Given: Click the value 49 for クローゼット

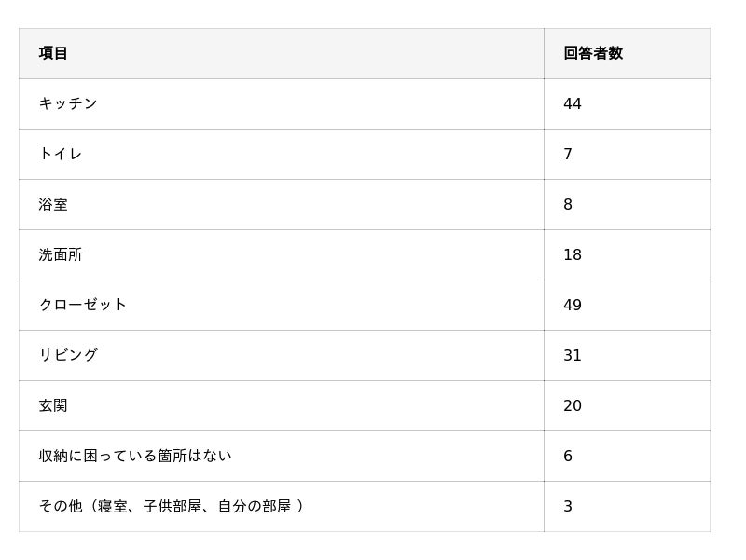Looking at the screenshot, I should click(x=573, y=305).
